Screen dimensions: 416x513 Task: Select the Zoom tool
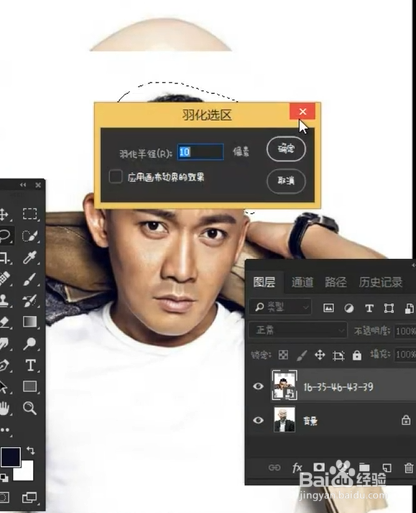point(30,408)
